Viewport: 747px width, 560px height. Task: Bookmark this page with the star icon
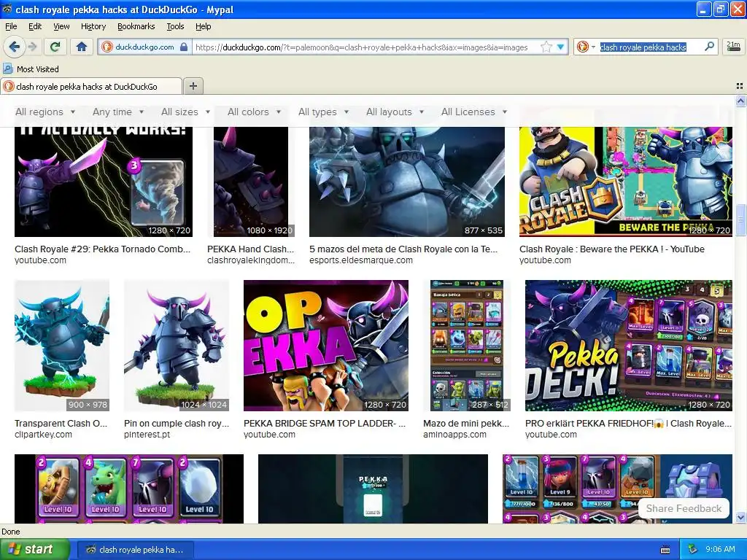[x=546, y=47]
